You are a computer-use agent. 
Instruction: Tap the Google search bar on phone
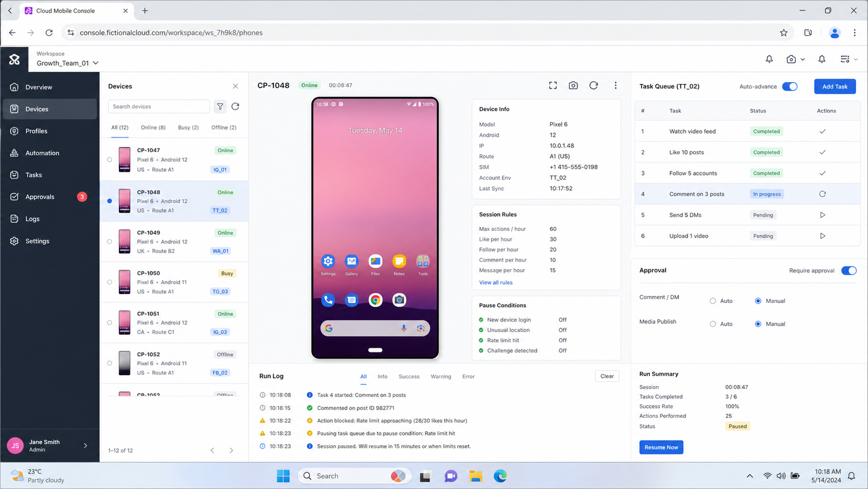click(x=375, y=328)
